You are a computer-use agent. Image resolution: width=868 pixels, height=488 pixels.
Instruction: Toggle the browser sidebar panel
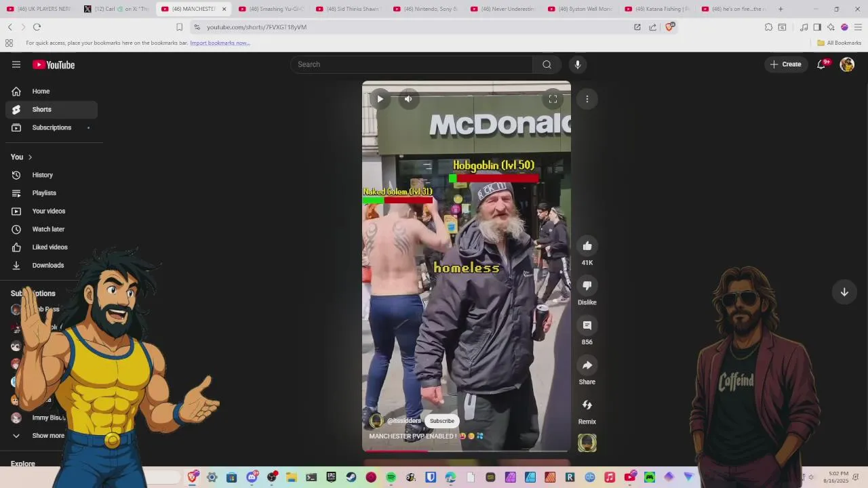[817, 27]
